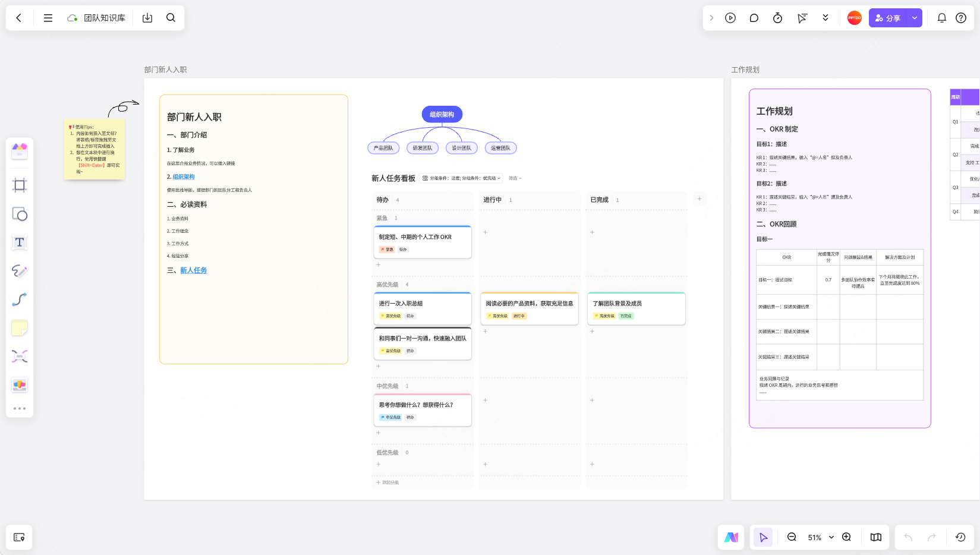The height and width of the screenshot is (555, 980).
Task: Open card 阅读必要的产品资料，获取充足信息
Action: [530, 308]
